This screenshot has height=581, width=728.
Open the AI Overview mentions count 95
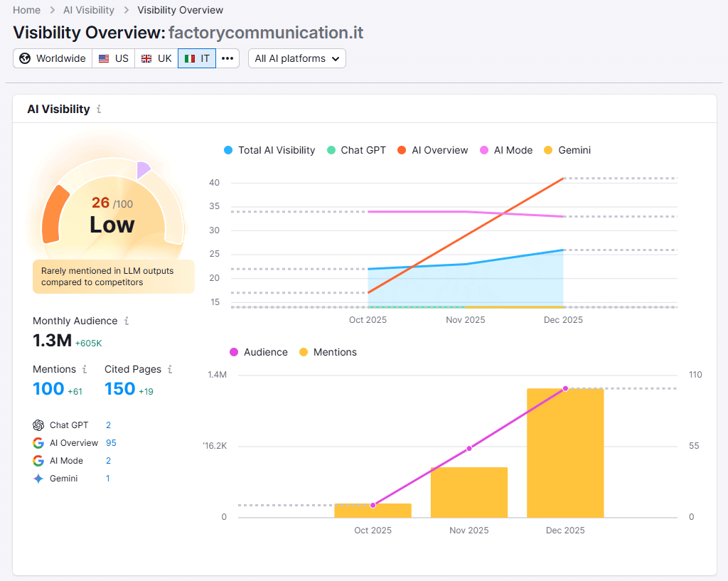111,443
